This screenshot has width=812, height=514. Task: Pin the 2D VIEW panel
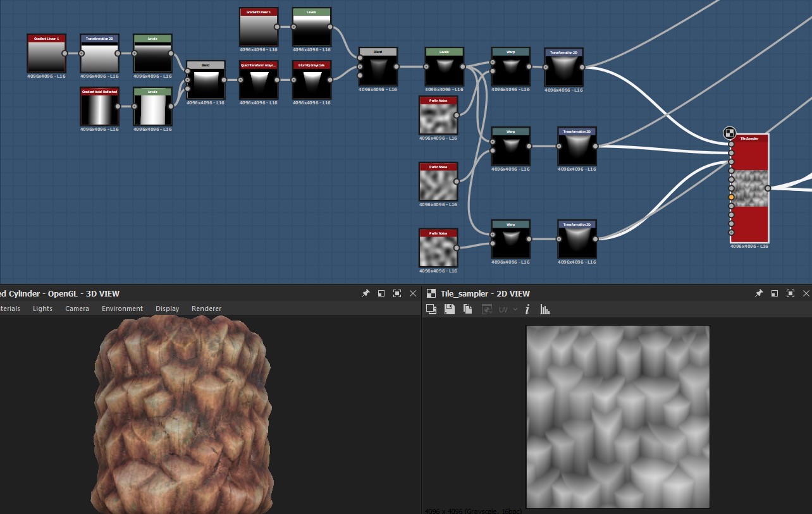click(759, 293)
